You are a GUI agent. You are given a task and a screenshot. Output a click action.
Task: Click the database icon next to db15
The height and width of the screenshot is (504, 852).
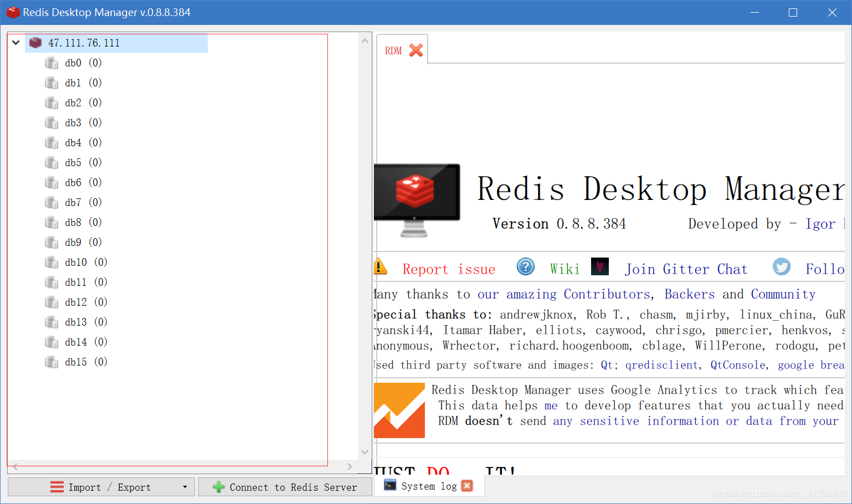point(52,362)
